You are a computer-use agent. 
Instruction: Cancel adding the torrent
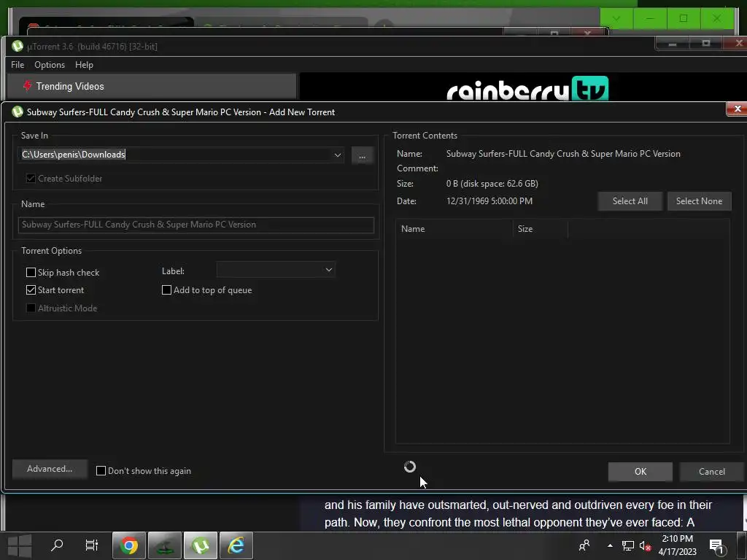(x=712, y=472)
